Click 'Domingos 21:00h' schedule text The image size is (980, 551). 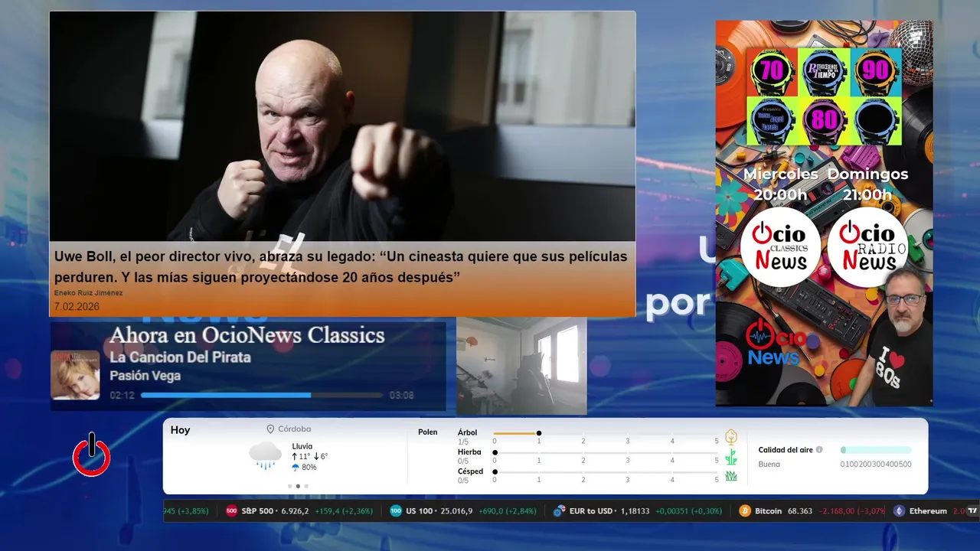pos(867,184)
